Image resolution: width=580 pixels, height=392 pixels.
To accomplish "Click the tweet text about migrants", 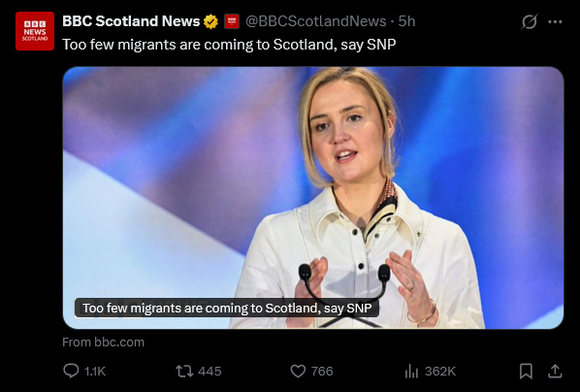I will [x=229, y=45].
